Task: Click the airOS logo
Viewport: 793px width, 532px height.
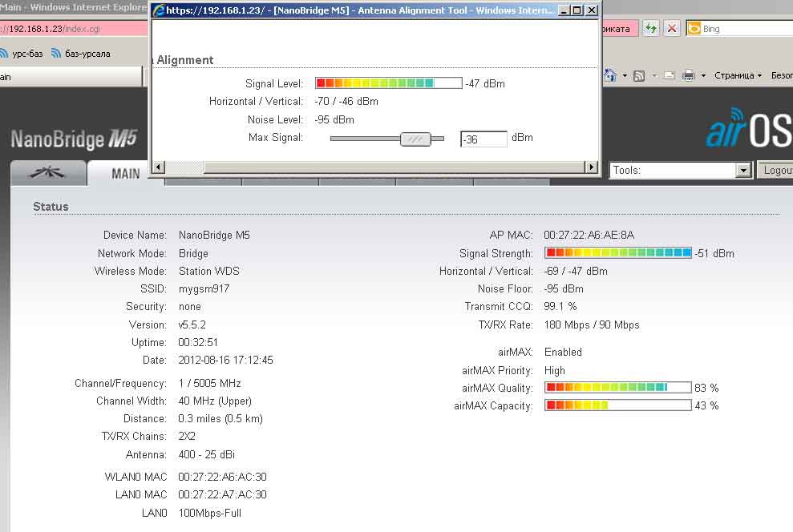Action: tap(748, 129)
